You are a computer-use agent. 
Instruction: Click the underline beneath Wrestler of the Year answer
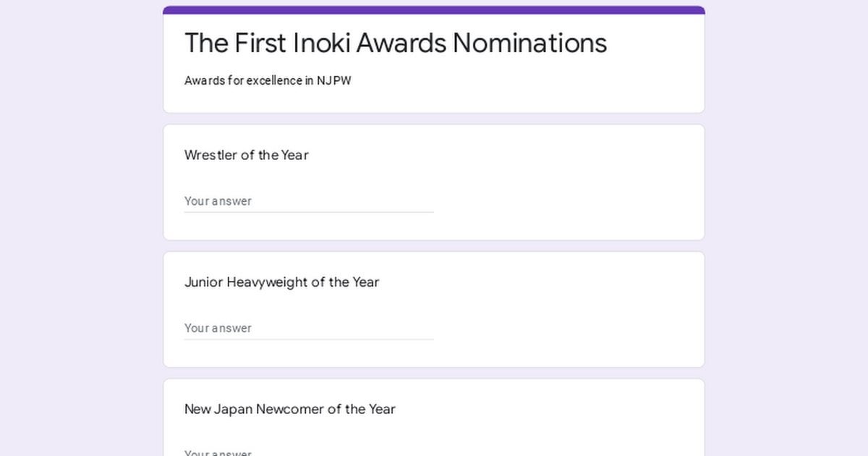point(309,212)
